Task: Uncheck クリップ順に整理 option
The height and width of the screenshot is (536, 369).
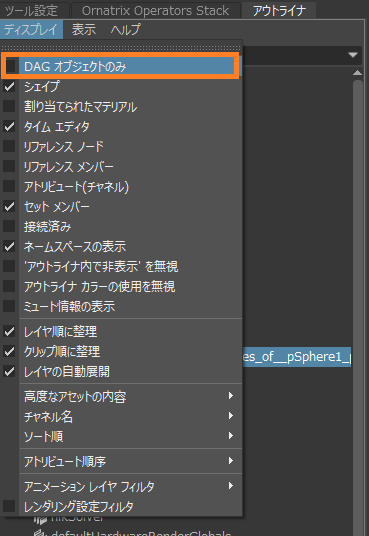Action: tap(9, 351)
